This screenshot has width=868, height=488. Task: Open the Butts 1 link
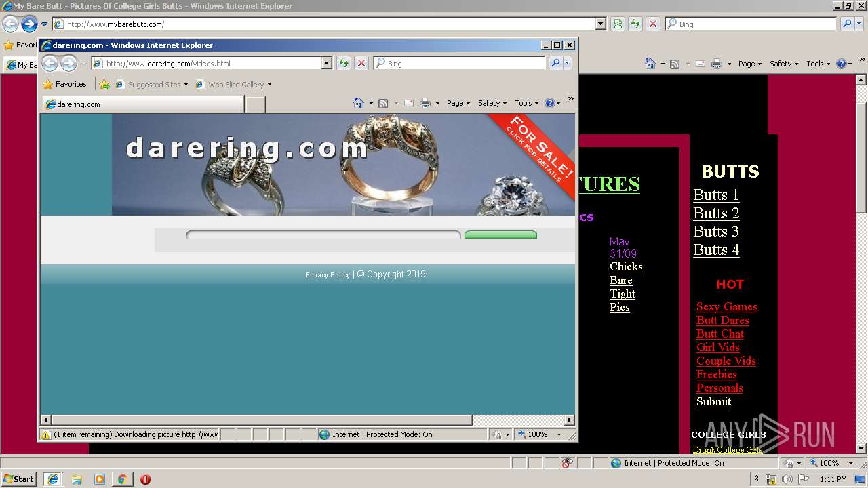pyautogui.click(x=716, y=195)
